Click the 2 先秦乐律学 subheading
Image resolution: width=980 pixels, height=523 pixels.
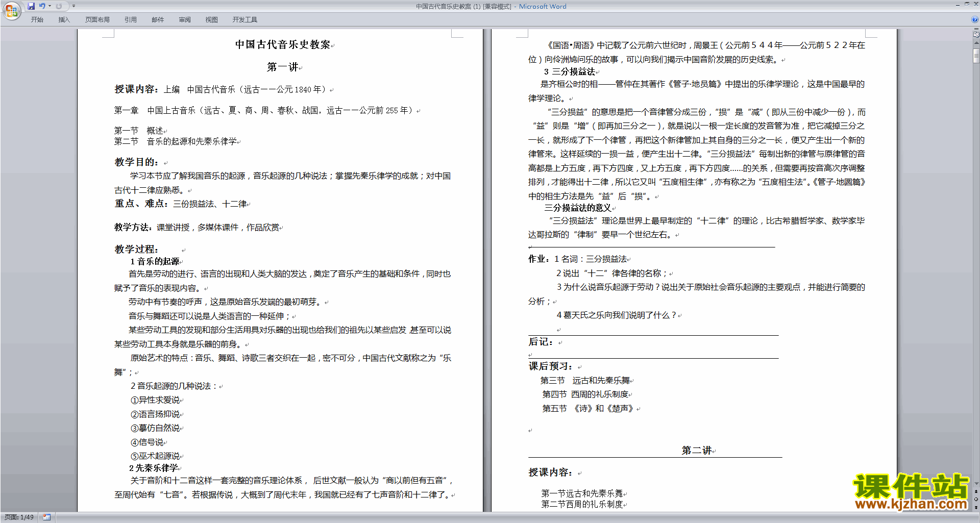point(153,468)
